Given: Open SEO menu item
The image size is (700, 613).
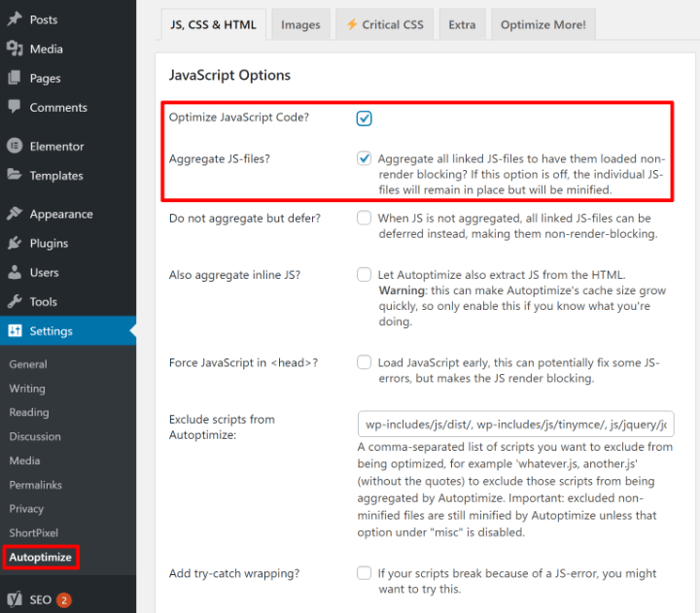Looking at the screenshot, I should (68, 599).
